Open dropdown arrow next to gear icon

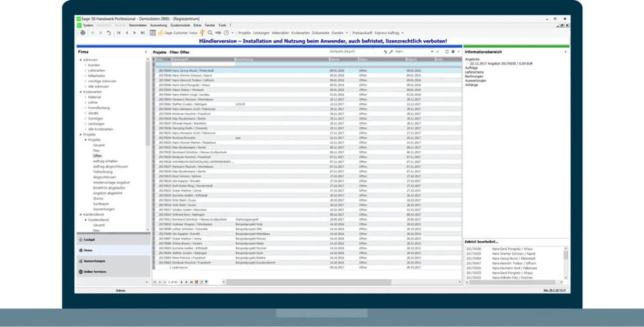458,52
